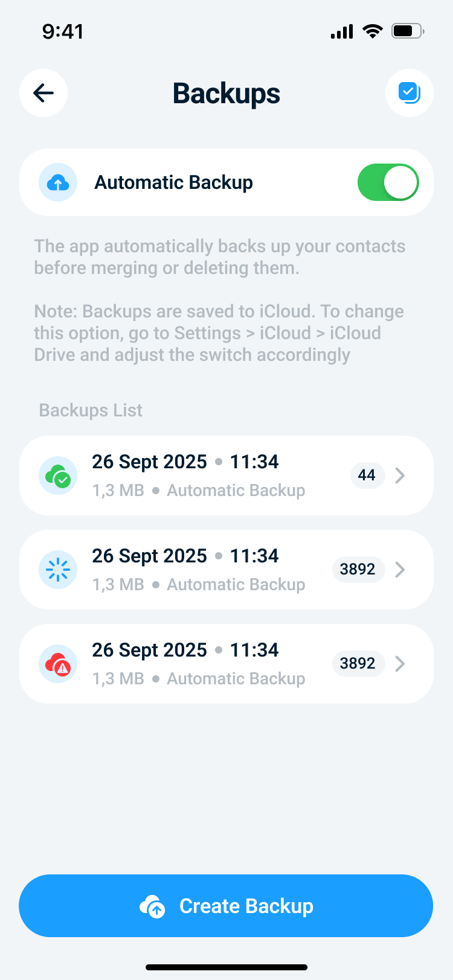
Task: Click the Wi-Fi icon in the status bar
Action: click(x=373, y=31)
